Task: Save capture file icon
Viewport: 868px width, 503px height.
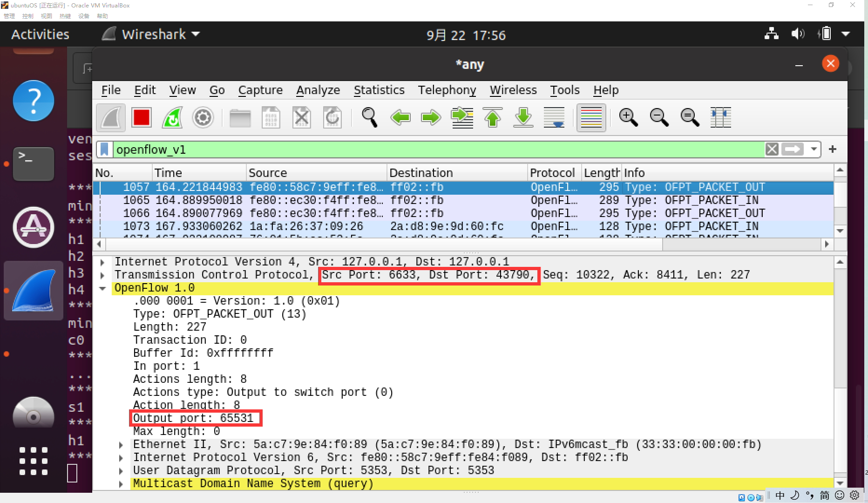Action: click(271, 117)
